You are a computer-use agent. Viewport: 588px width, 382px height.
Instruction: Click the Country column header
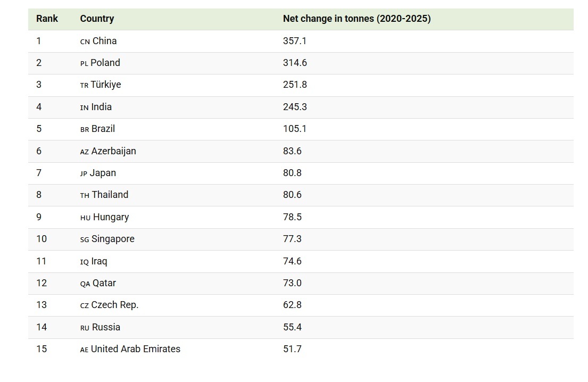point(97,19)
